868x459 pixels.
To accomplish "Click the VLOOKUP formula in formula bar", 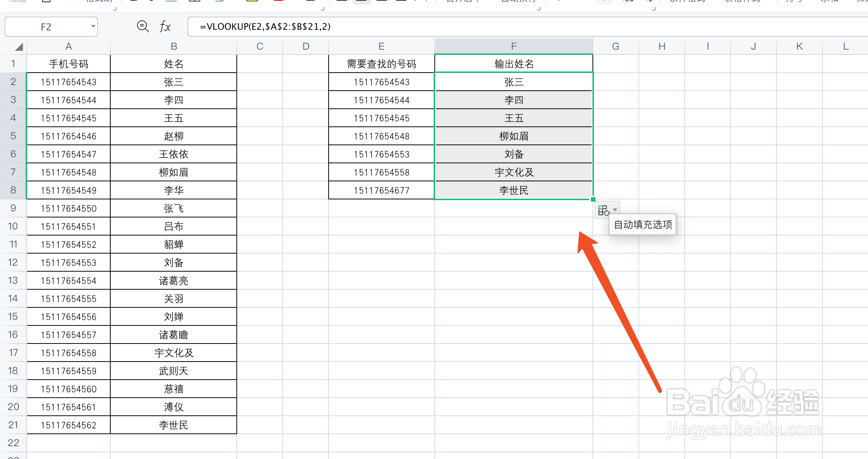I will [265, 26].
